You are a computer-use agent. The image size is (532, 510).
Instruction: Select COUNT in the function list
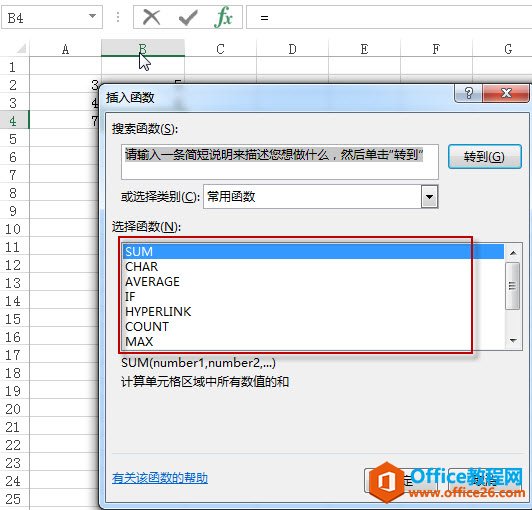[313, 326]
